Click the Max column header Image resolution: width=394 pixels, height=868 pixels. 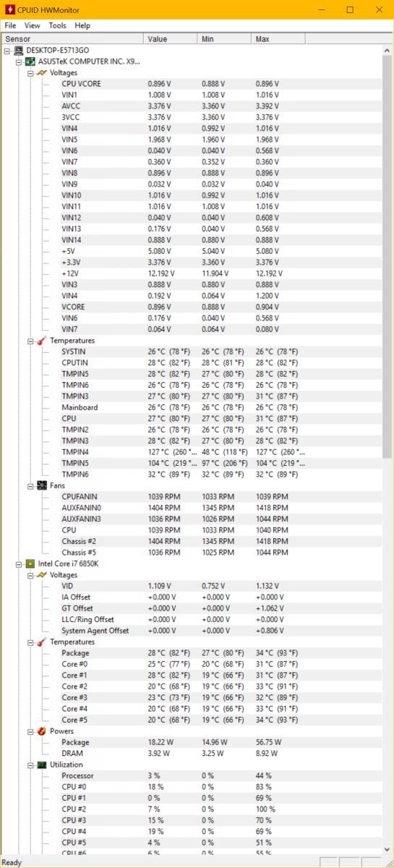278,39
